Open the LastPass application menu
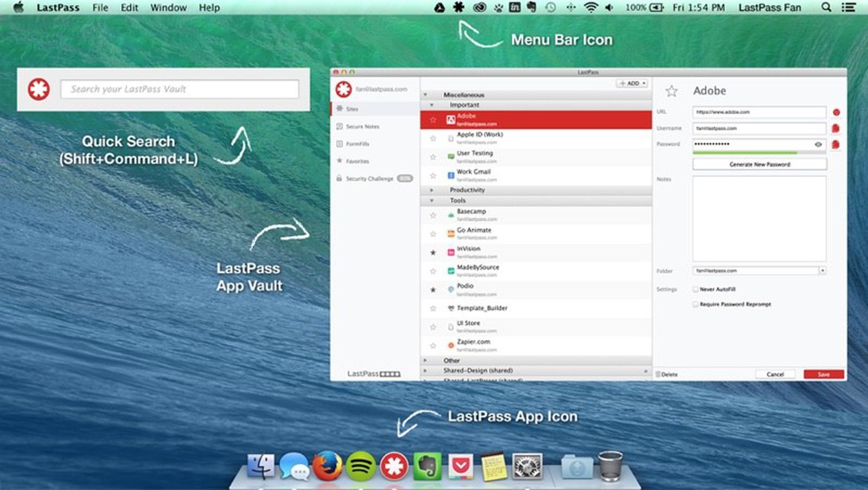The image size is (868, 490). click(x=58, y=7)
